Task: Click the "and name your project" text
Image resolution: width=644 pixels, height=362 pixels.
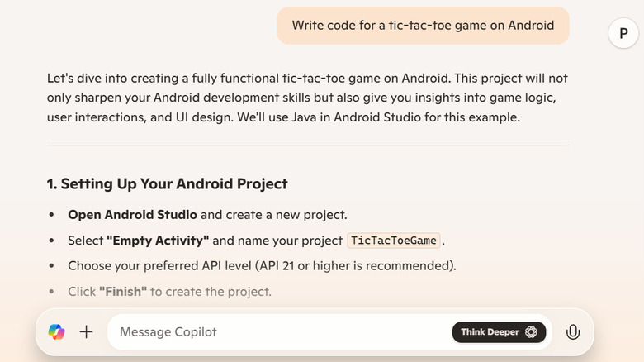Action: pos(277,241)
